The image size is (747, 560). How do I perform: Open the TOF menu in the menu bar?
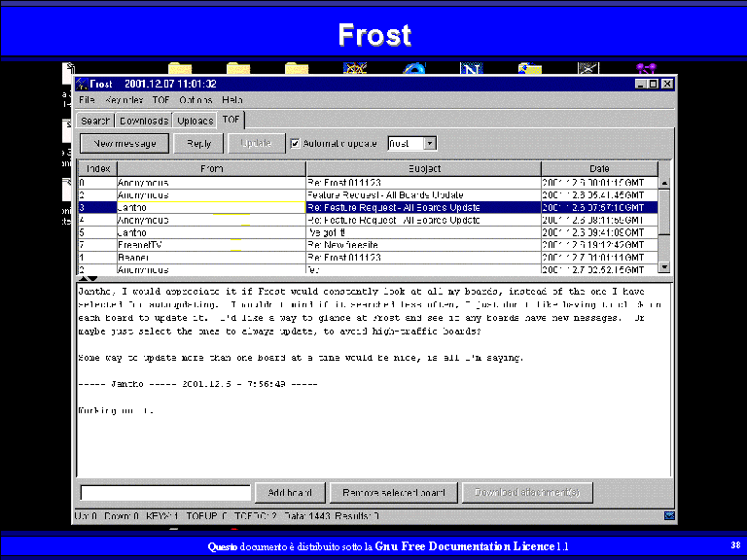tap(161, 100)
